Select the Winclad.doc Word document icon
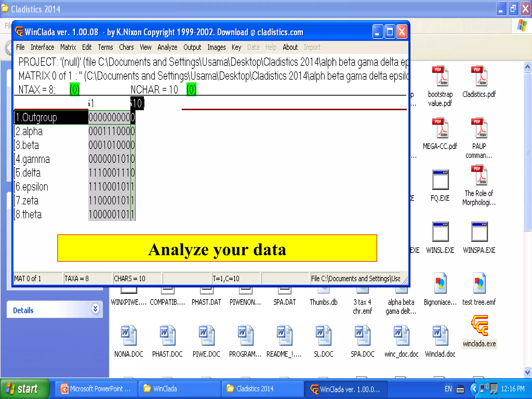Viewport: 532px width, 399px height. tap(440, 335)
